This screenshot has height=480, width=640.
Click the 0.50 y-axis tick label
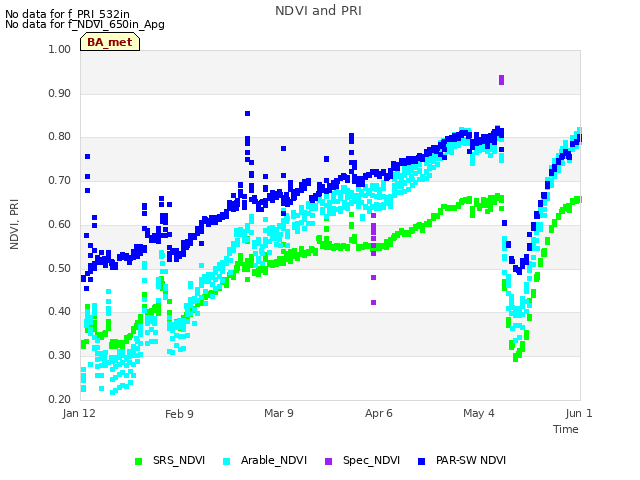coord(60,269)
